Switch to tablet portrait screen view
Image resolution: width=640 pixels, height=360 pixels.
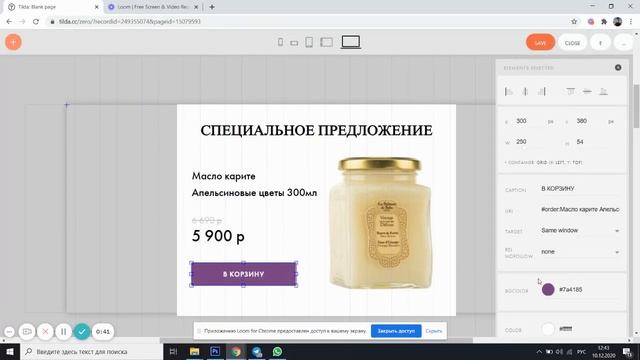(x=309, y=42)
